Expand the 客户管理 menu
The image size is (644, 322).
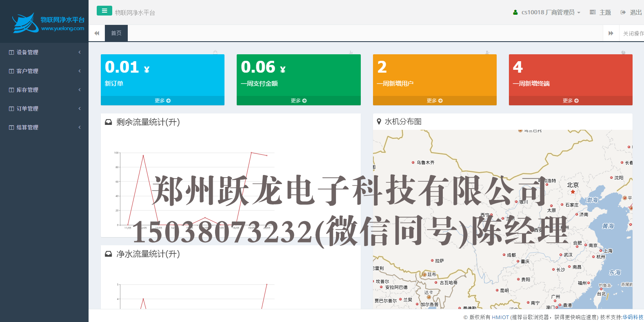(x=44, y=71)
